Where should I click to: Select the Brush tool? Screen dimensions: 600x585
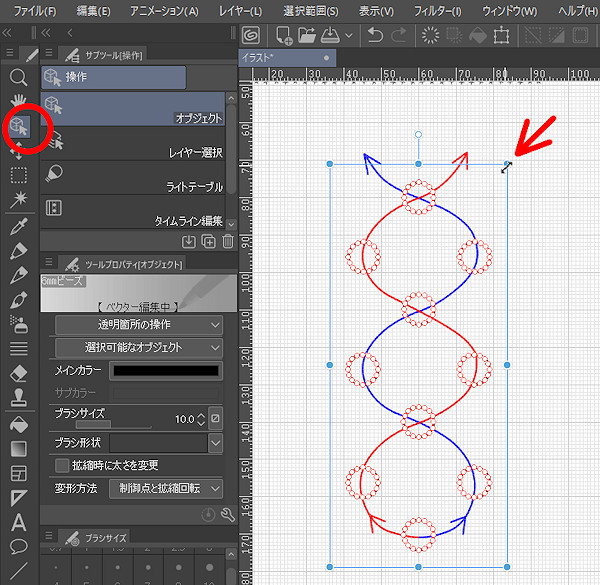[18, 300]
